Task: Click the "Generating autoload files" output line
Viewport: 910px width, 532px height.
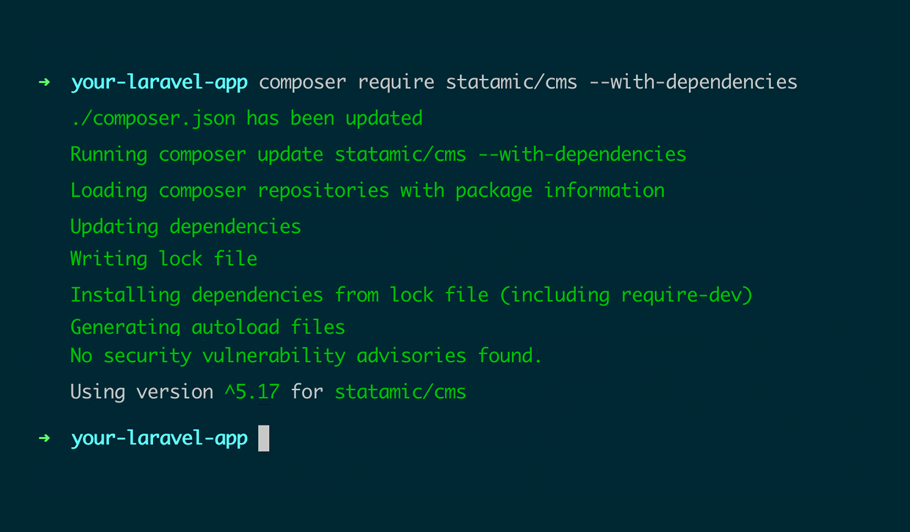Action: coord(208,327)
